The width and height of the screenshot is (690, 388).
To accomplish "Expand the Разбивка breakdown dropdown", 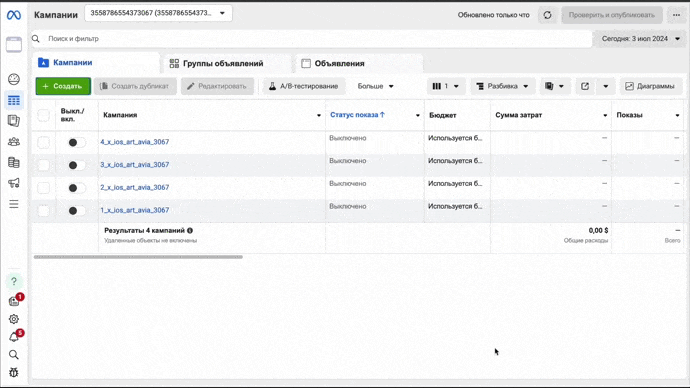I will tap(503, 86).
